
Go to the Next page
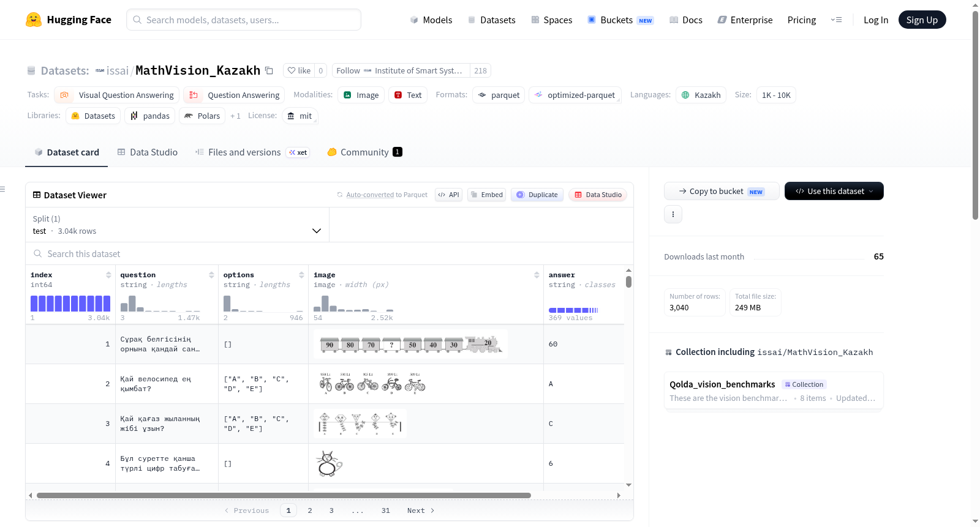pos(421,510)
